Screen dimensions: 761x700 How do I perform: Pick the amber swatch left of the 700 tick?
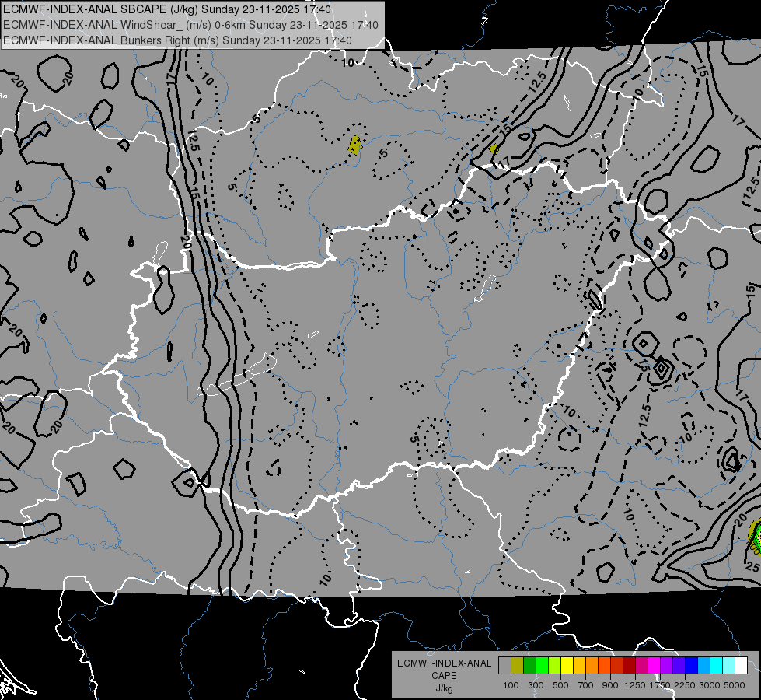[x=579, y=665]
